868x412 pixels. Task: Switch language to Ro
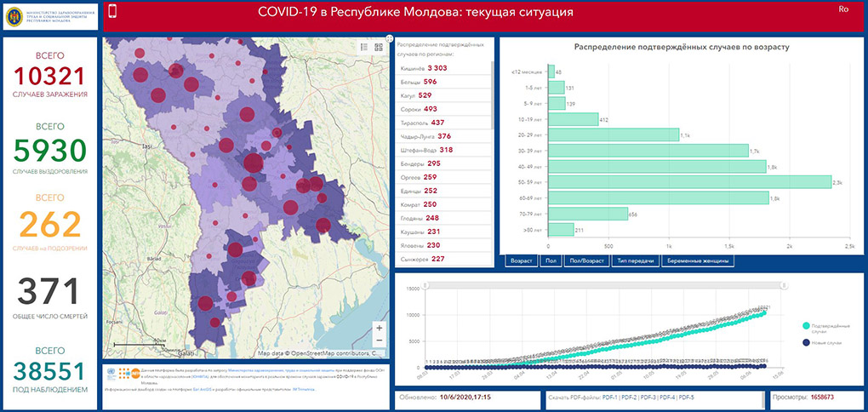coord(842,9)
